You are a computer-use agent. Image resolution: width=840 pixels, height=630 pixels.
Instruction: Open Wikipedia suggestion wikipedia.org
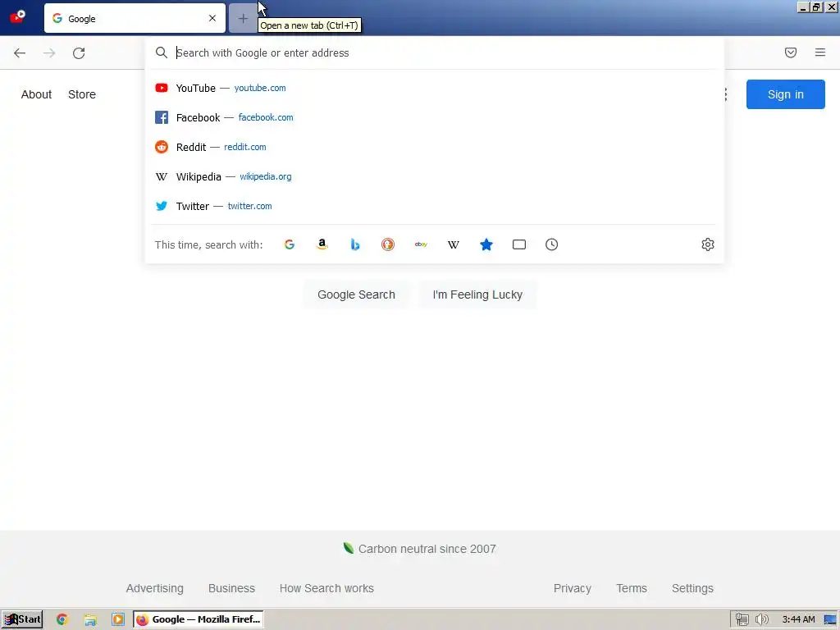[435, 176]
